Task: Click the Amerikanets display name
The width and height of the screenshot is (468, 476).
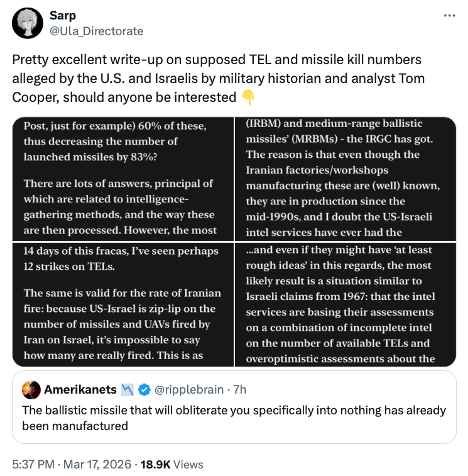Action: 80,390
